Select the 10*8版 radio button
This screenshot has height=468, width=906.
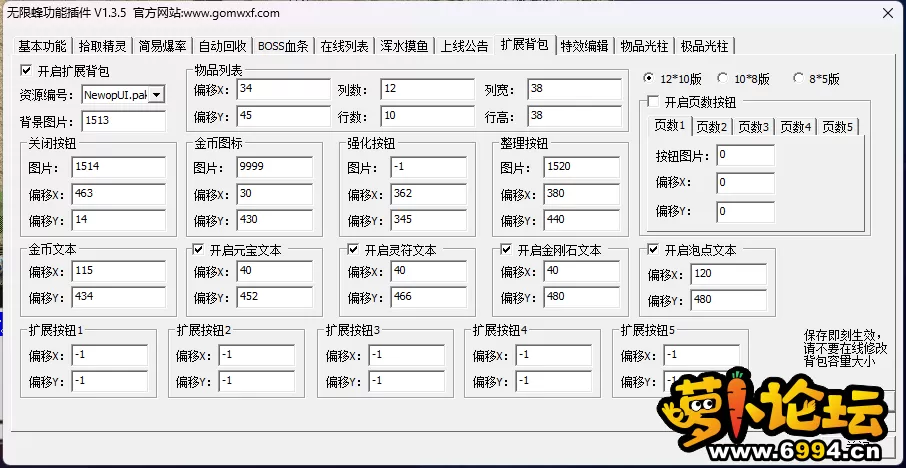[722, 77]
